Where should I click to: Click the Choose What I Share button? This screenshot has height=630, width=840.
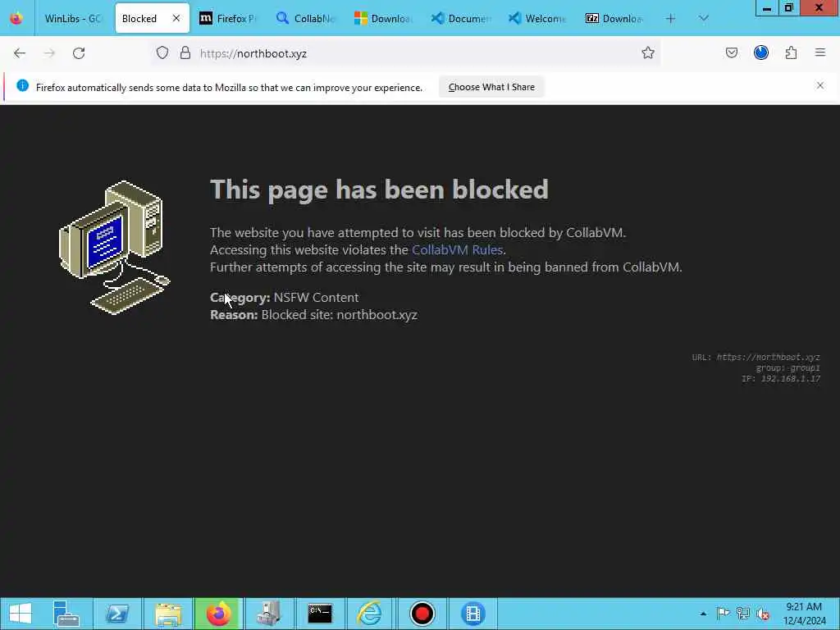click(x=491, y=87)
